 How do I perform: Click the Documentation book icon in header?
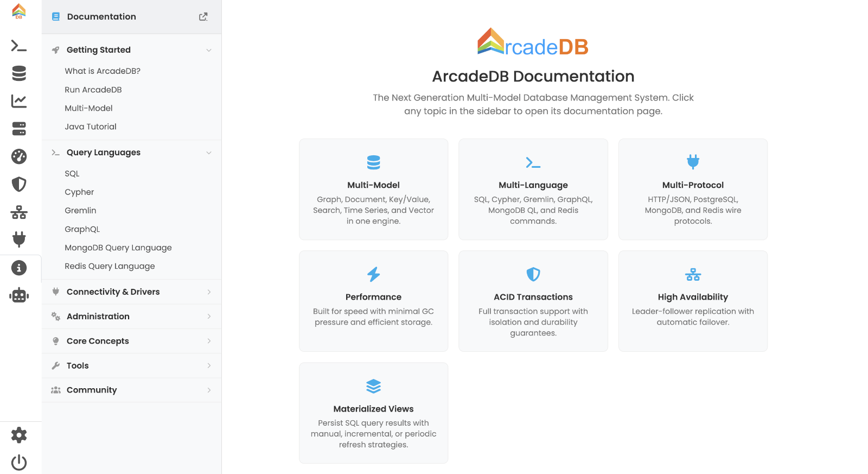point(56,17)
